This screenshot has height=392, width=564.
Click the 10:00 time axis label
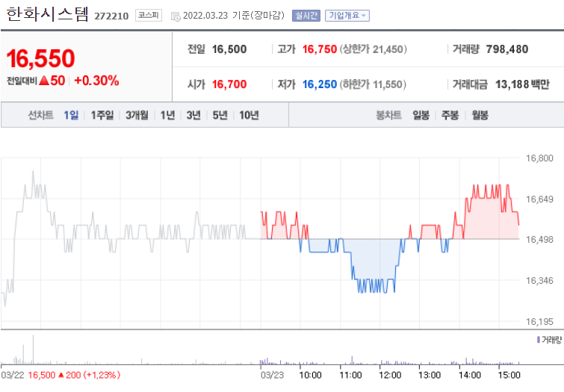[311, 375]
